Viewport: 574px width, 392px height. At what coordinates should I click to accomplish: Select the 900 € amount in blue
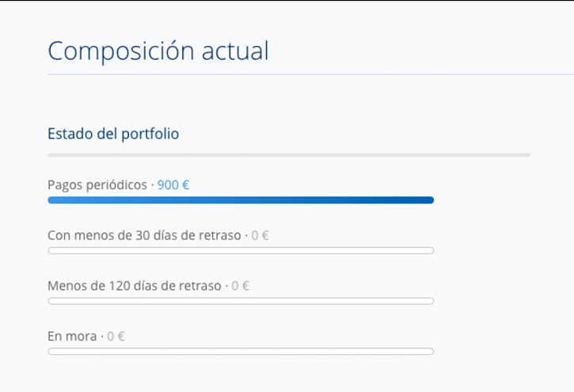click(173, 185)
